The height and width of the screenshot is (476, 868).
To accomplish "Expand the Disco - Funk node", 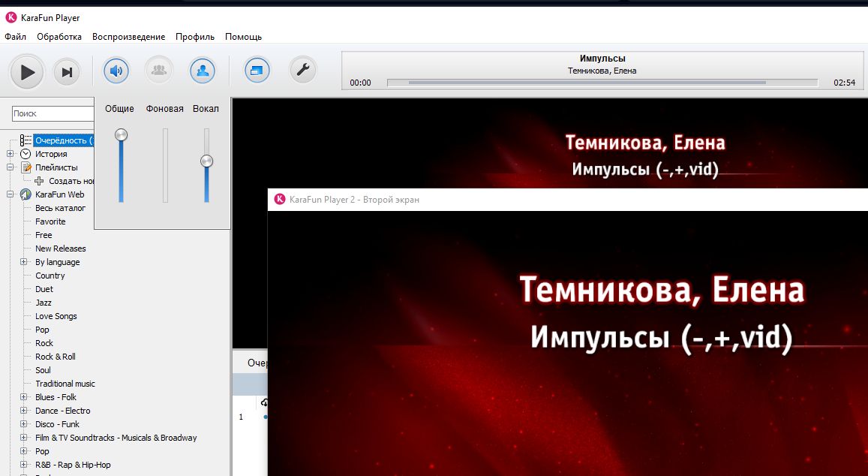I will [x=24, y=424].
